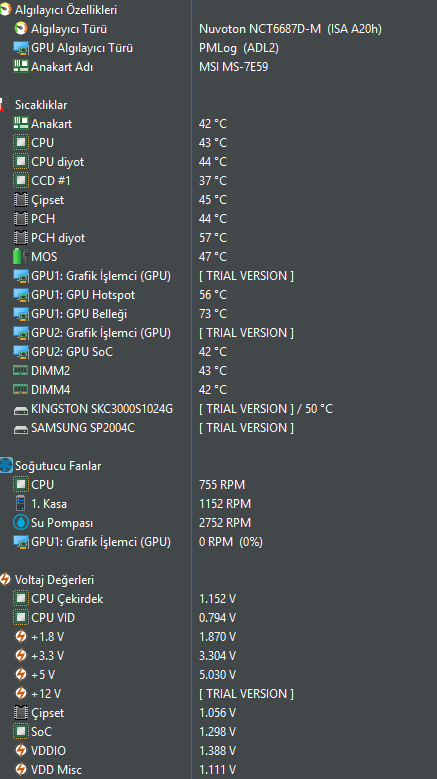Viewport: 437px width, 779px height.
Task: Click the DIMM2 memory module icon
Action: click(20, 371)
